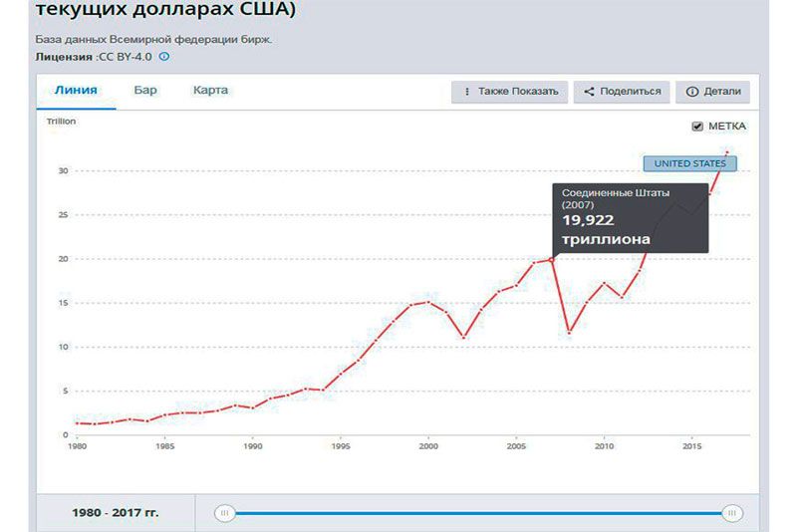The width and height of the screenshot is (797, 532).
Task: Open the Также Показать options menu
Action: (x=510, y=92)
